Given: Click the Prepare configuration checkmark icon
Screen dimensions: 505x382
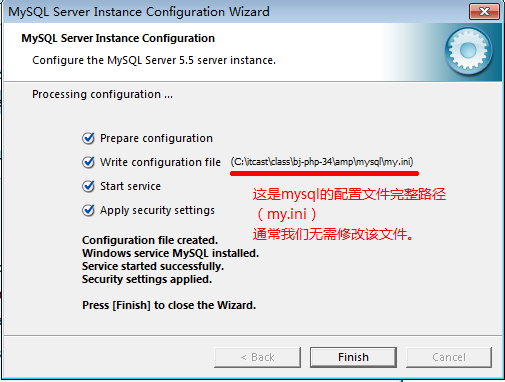Looking at the screenshot, I should [x=88, y=138].
